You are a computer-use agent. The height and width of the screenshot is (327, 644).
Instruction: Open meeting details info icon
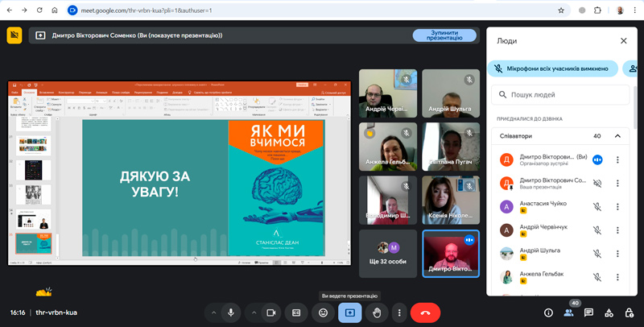(x=548, y=313)
